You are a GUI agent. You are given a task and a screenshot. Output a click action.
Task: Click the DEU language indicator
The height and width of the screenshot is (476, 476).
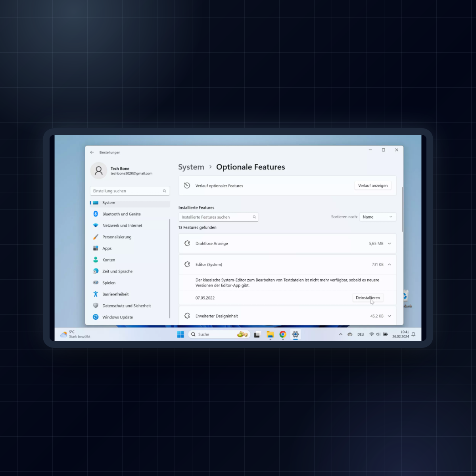pyautogui.click(x=361, y=334)
